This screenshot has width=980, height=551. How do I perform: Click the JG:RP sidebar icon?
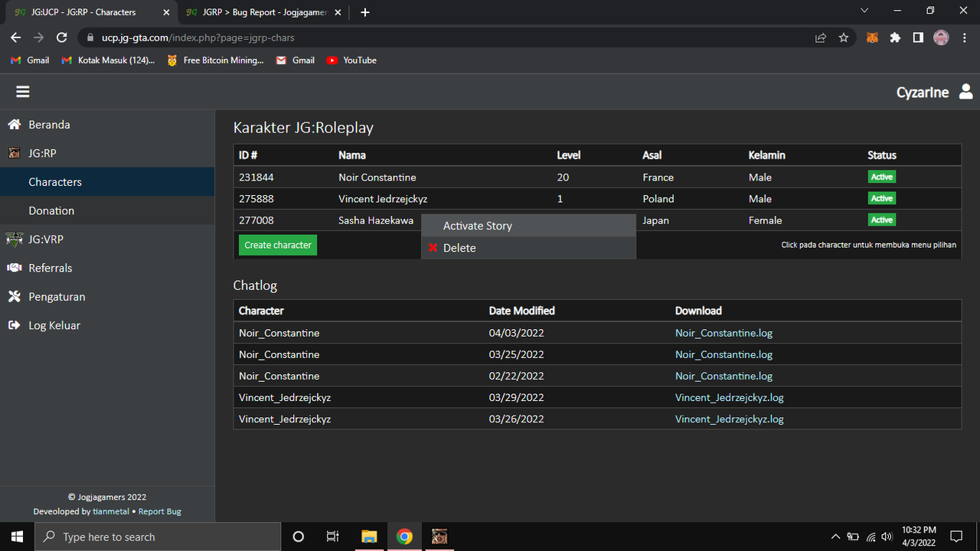tap(14, 153)
